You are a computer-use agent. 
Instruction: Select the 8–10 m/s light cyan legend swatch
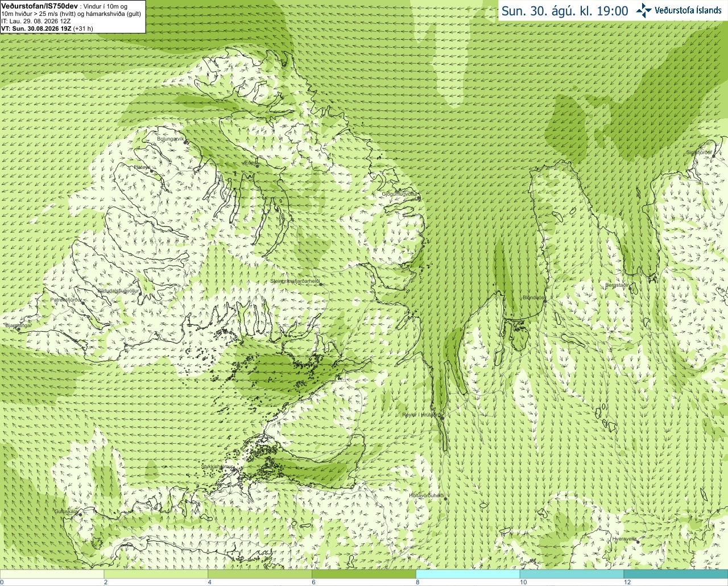click(468, 574)
